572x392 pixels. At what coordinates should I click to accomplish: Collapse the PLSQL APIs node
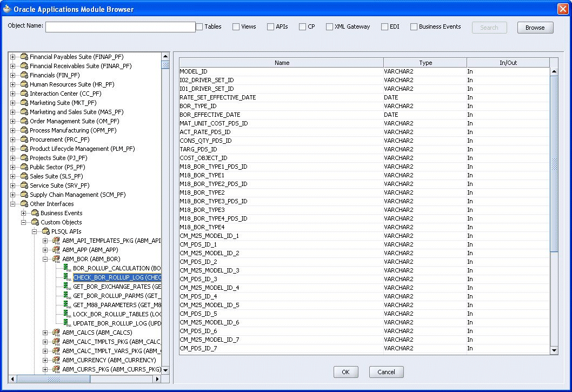tap(34, 231)
